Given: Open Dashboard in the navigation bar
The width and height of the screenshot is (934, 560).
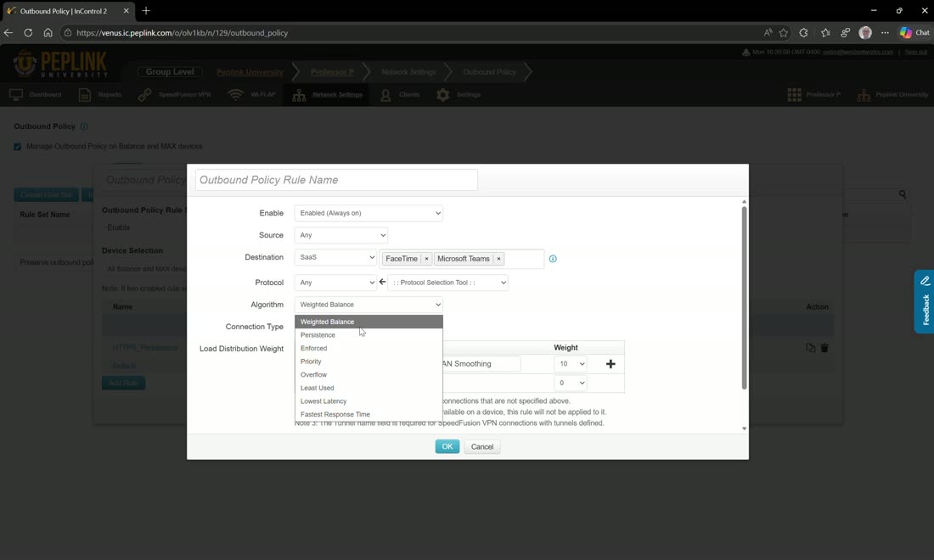Looking at the screenshot, I should click(x=36, y=95).
